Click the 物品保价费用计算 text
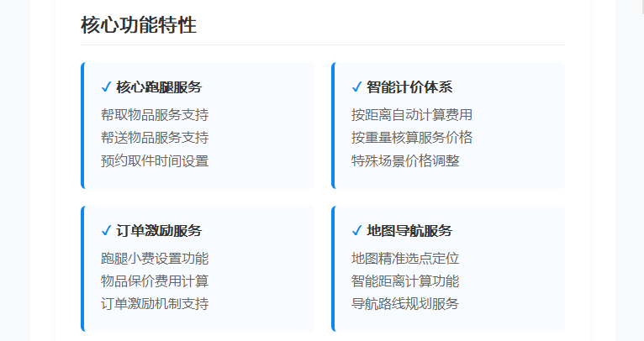The width and height of the screenshot is (644, 341). tap(155, 281)
